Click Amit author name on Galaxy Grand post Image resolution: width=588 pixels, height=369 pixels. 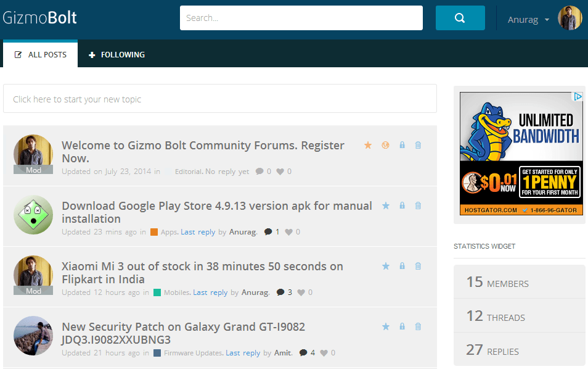[x=283, y=353]
